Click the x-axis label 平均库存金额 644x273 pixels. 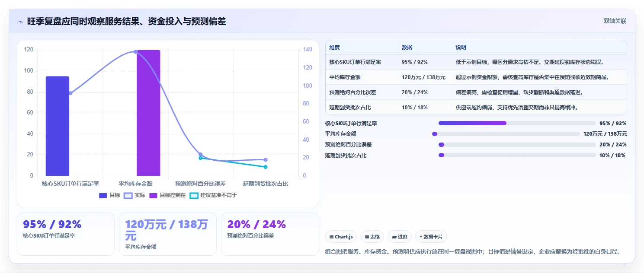[x=135, y=184]
